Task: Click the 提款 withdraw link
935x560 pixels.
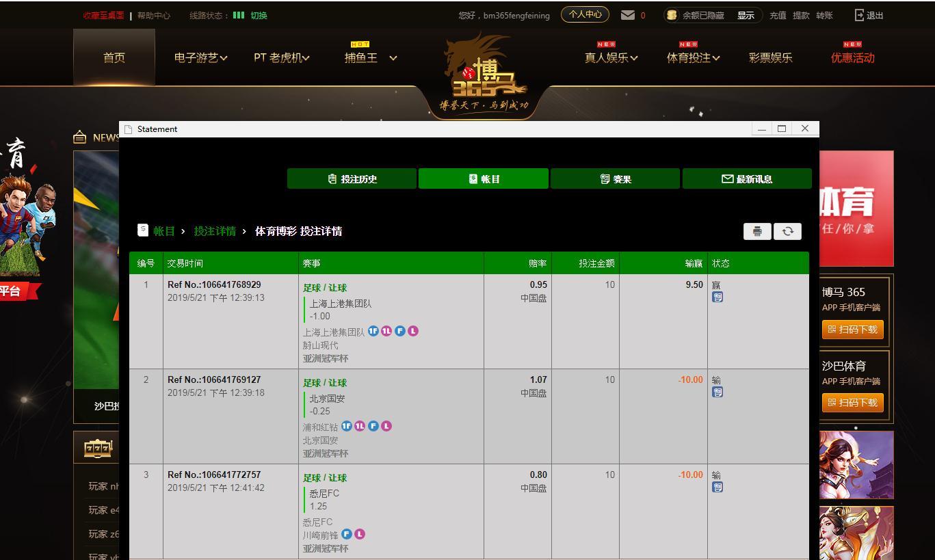Action: 801,15
